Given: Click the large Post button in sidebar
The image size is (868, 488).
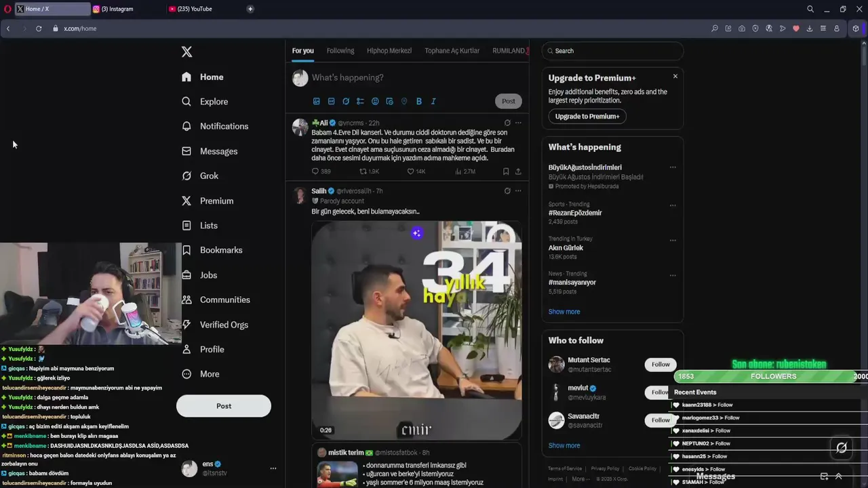Looking at the screenshot, I should 224,406.
